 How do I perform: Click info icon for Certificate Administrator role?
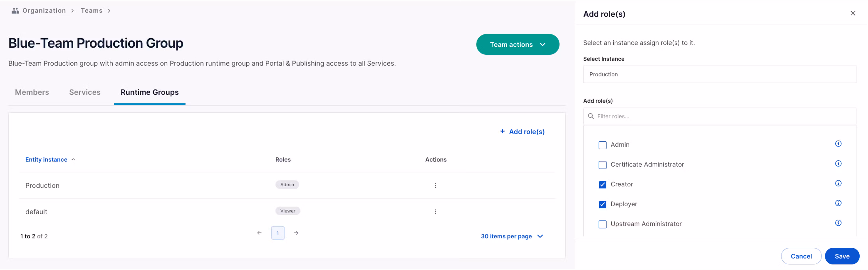click(x=838, y=164)
